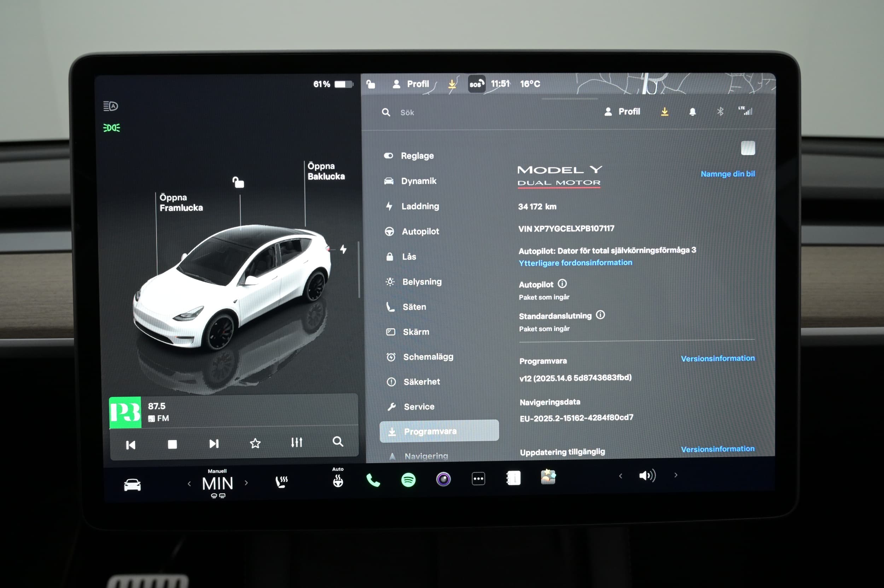Open the manual notebook app icon
The image size is (884, 588).
[513, 478]
